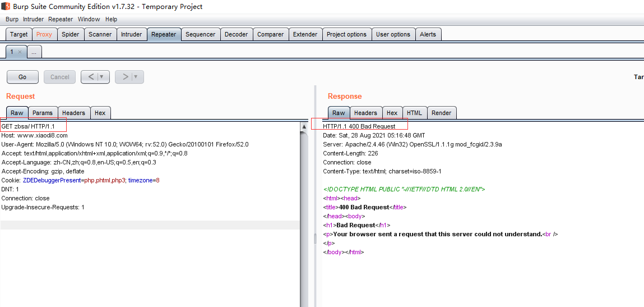Open the Project options tab
This screenshot has height=307, width=644.
[x=346, y=35]
